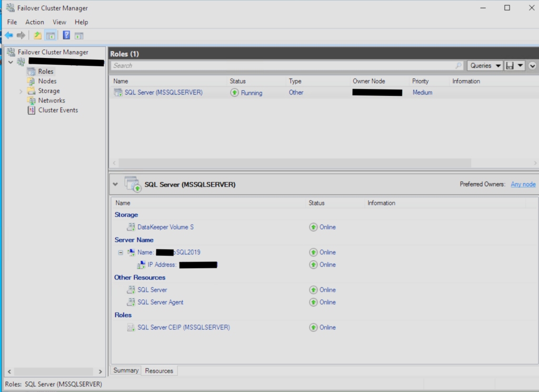Select the SQL Server CEIP (MSSQLSERVER) resource
The width and height of the screenshot is (539, 392).
183,327
